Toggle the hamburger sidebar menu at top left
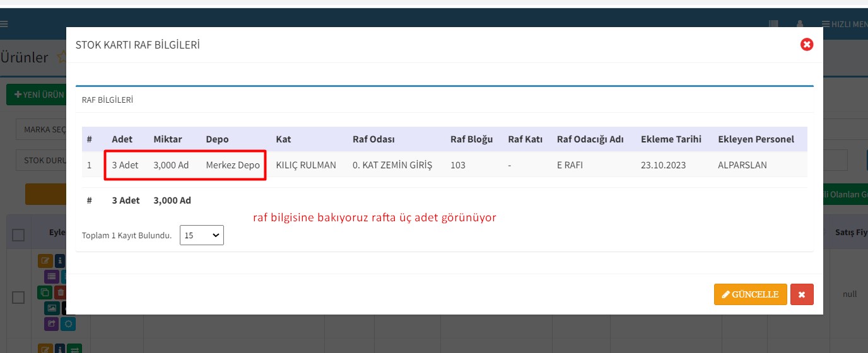This screenshot has width=868, height=353. 4,25
